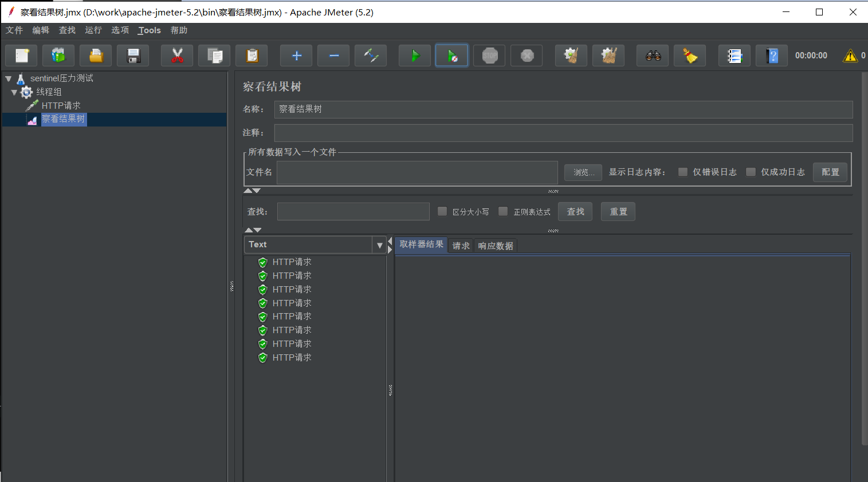868x482 pixels.
Task: Toggle the 正则表达式 checkbox
Action: click(x=503, y=211)
